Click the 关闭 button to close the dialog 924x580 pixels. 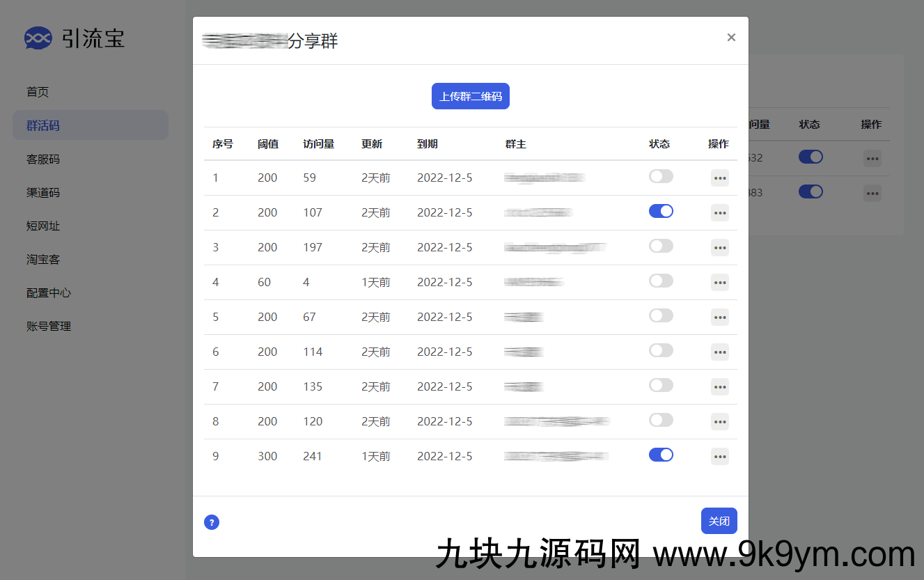(x=719, y=521)
